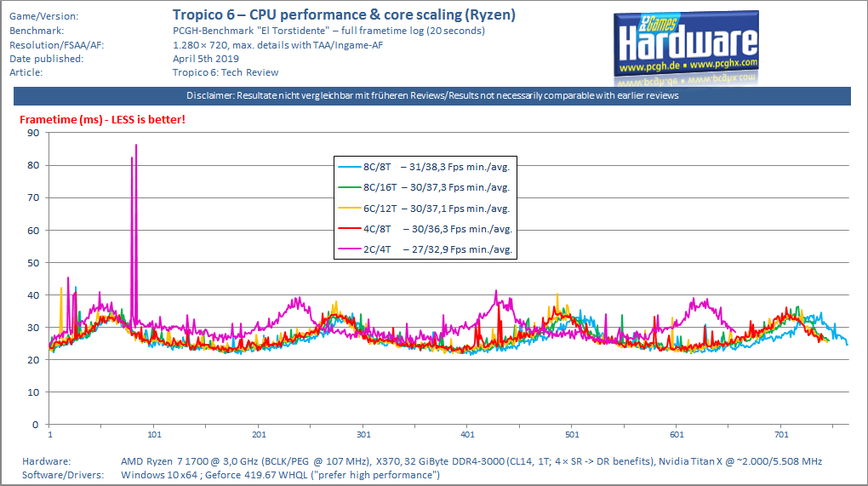The width and height of the screenshot is (868, 486).
Task: Click the chart title Tropico 6 CPU performance
Action: click(x=344, y=14)
